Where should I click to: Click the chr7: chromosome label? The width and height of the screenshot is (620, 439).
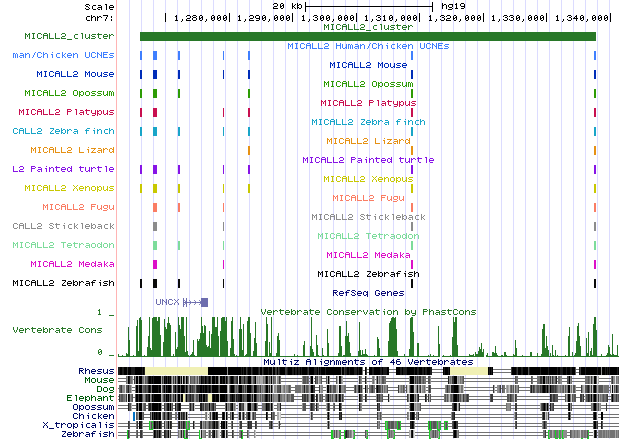click(x=97, y=18)
